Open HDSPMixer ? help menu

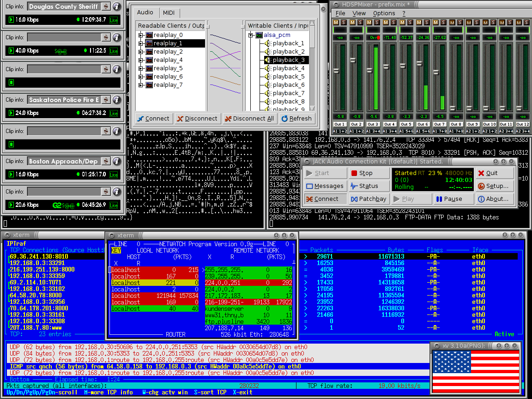coord(404,13)
